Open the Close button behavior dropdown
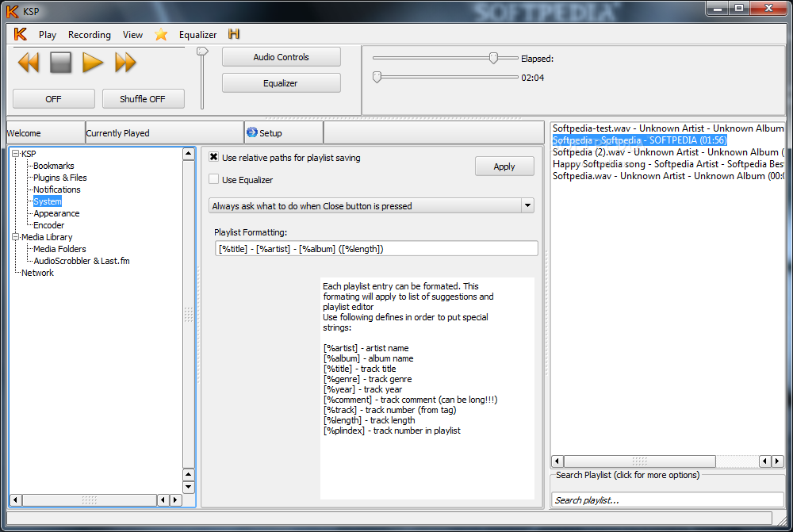The height and width of the screenshot is (532, 793). [x=372, y=206]
